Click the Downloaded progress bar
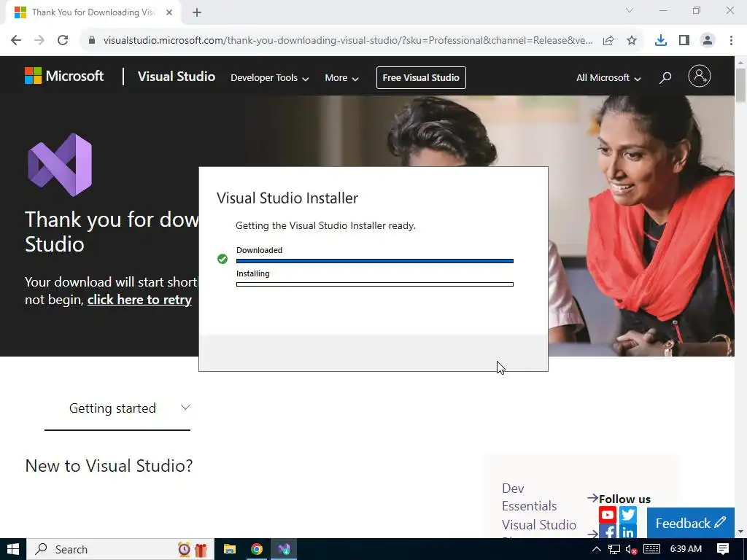 [375, 261]
